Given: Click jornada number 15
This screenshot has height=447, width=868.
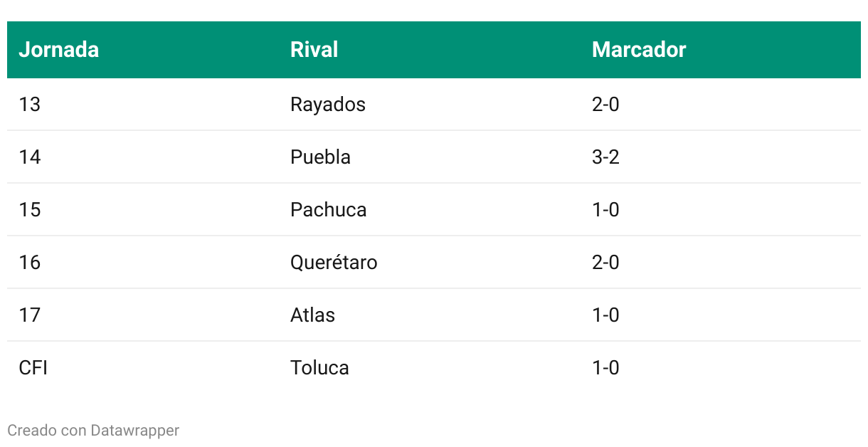Looking at the screenshot, I should (29, 210).
